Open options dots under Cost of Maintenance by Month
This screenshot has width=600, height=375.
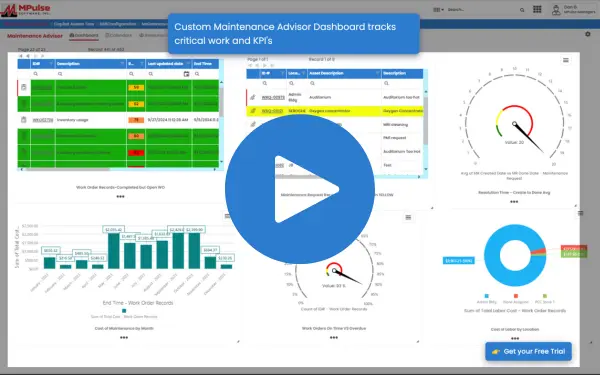click(x=124, y=338)
